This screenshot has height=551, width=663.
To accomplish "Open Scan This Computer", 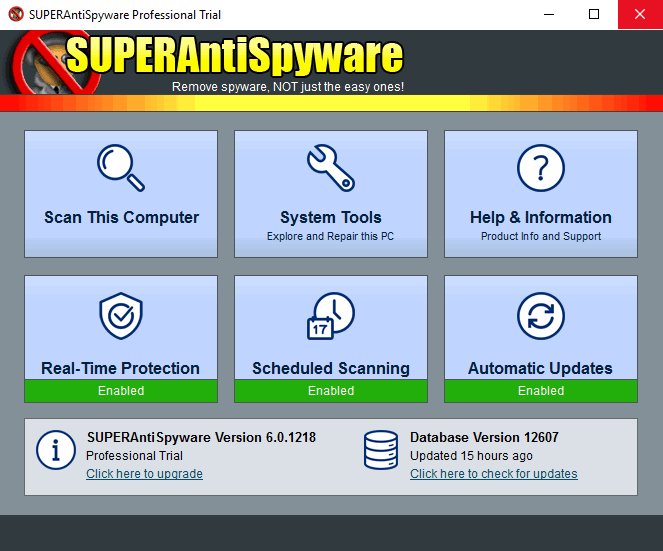I will tap(121, 194).
